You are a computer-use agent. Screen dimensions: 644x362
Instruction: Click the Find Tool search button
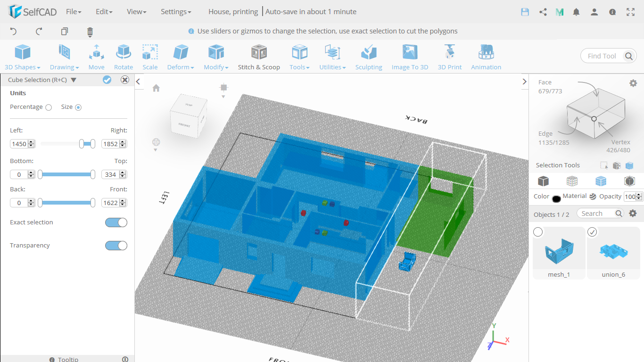[x=629, y=56]
